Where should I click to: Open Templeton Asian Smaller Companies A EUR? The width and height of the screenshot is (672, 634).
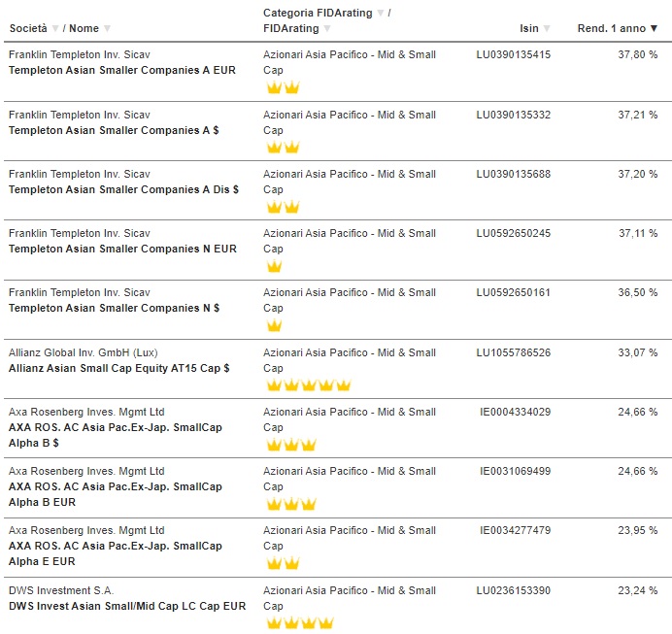pyautogui.click(x=122, y=70)
